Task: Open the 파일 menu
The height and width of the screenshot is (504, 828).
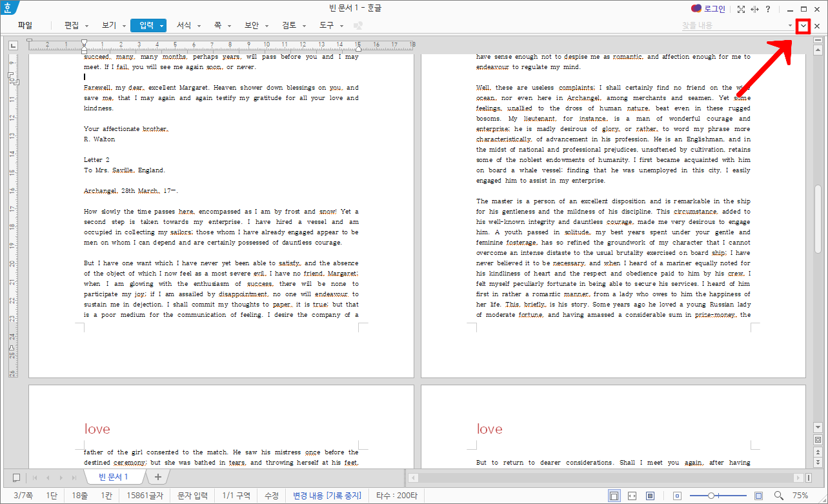Action: pyautogui.click(x=25, y=26)
